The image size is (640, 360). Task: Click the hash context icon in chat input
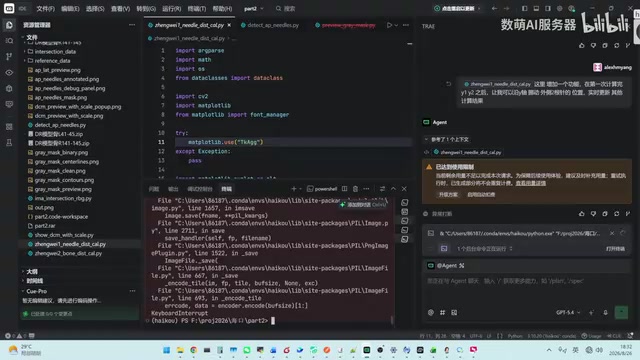click(442, 312)
